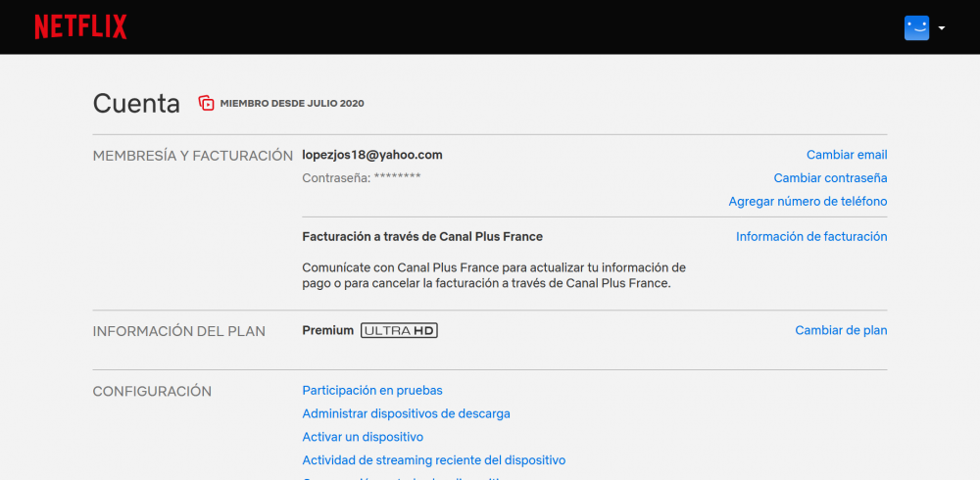Screen dimensions: 980x480
Task: Open Participación en pruebas setting
Action: (371, 391)
